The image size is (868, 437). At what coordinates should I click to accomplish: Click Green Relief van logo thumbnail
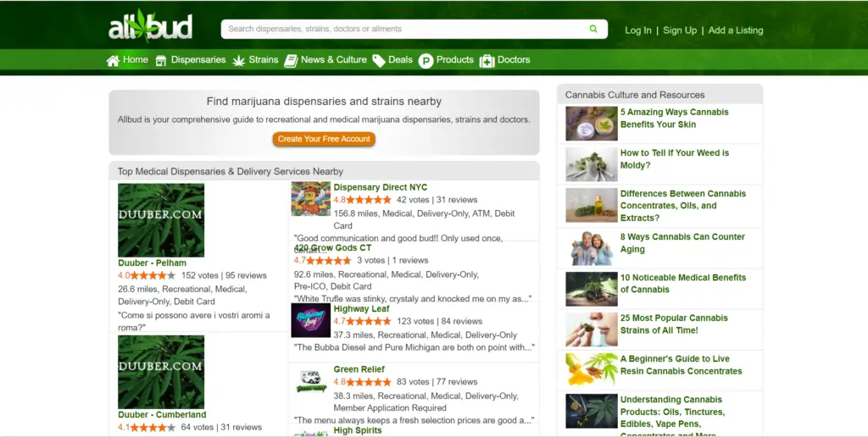click(x=311, y=380)
